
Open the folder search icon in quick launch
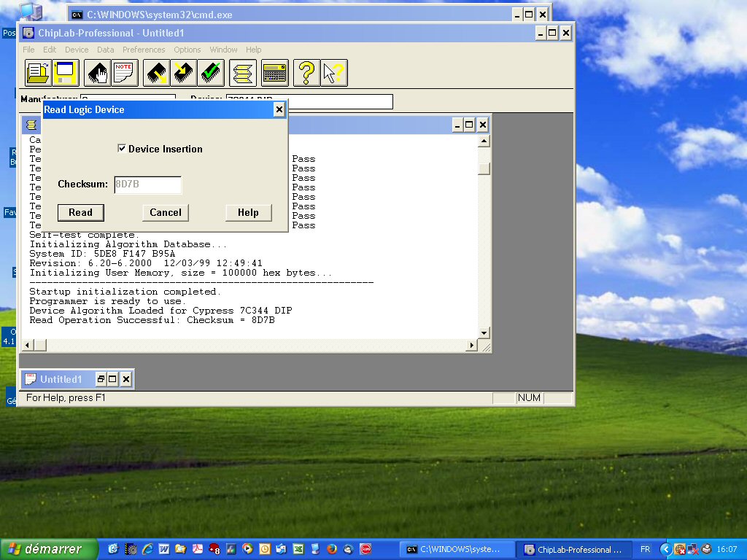tap(181, 549)
